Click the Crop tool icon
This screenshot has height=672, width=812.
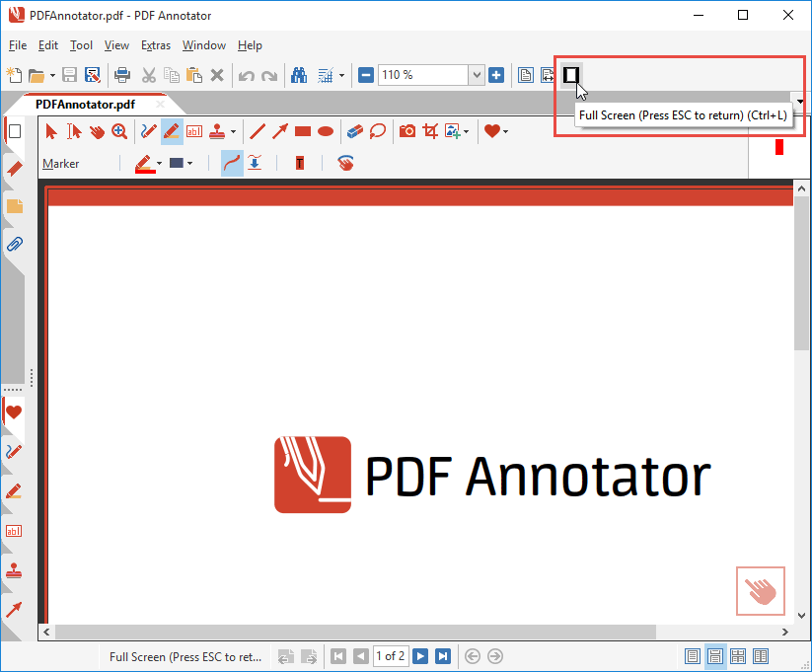click(431, 131)
